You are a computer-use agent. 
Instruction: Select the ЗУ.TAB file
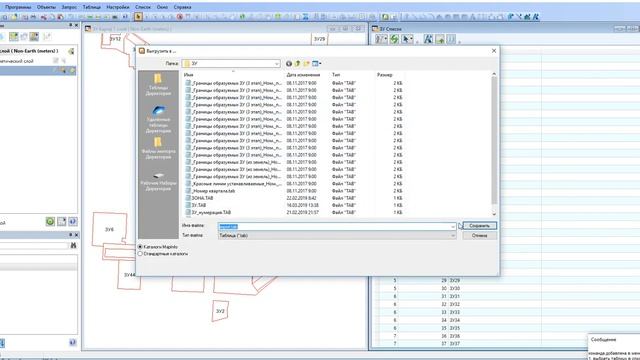(198, 205)
